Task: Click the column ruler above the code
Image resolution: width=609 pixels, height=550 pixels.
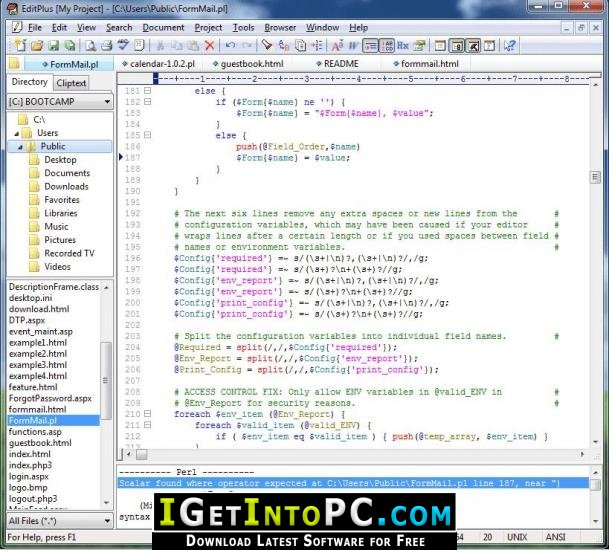Action: click(372, 79)
